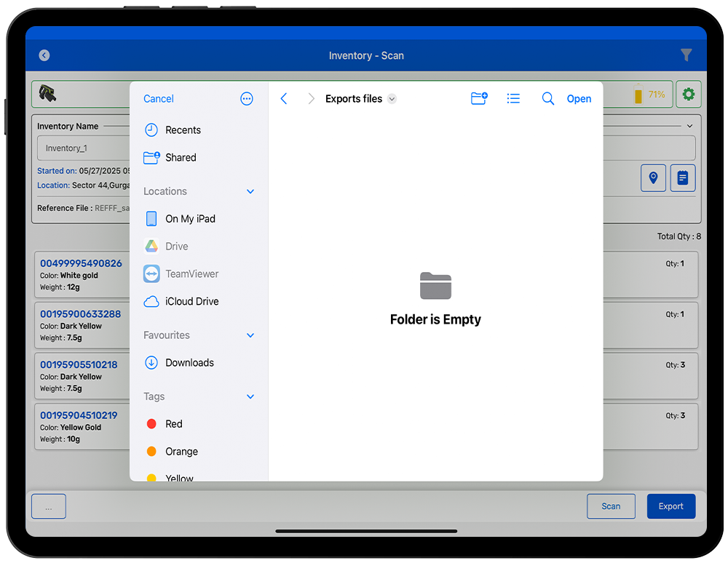Image resolution: width=728 pixels, height=563 pixels.
Task: Open the notes document icon button
Action: pyautogui.click(x=682, y=177)
